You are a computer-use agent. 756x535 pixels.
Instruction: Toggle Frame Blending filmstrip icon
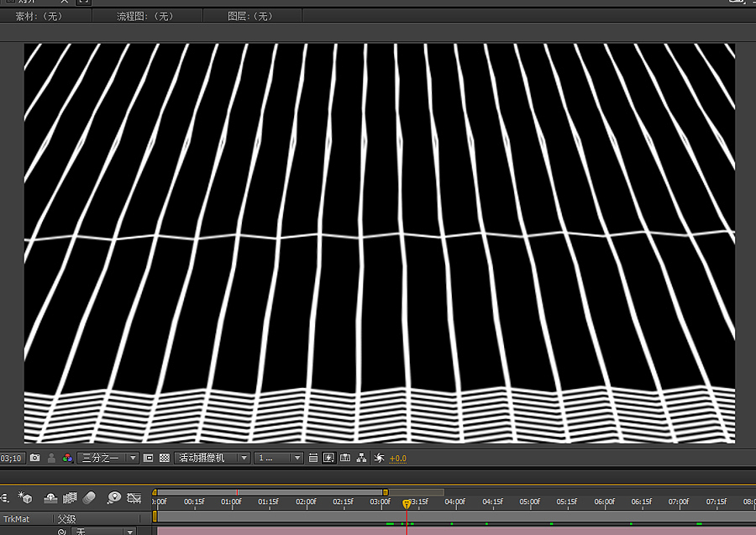tap(70, 498)
